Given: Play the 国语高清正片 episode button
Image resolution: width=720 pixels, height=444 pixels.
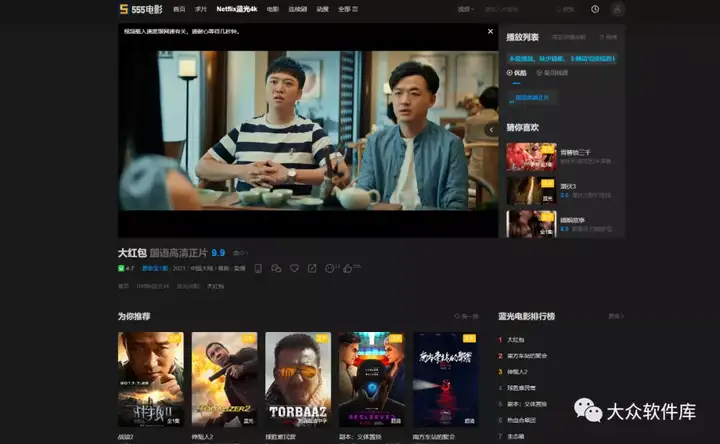Looking at the screenshot, I should [x=532, y=98].
